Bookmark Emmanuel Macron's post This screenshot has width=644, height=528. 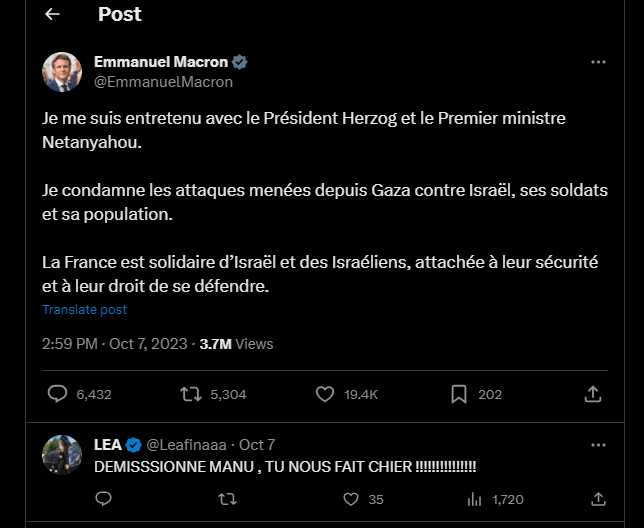coord(459,394)
